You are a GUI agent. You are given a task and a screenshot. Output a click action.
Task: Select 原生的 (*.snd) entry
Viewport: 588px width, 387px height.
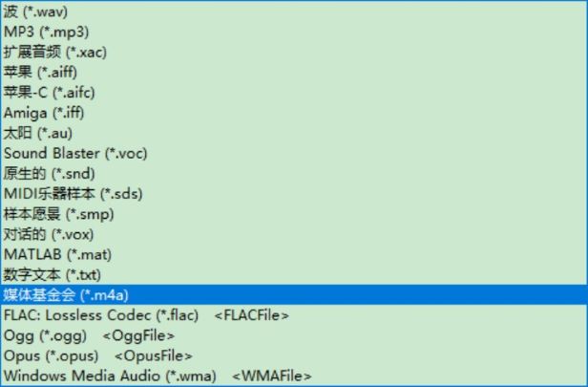pyautogui.click(x=294, y=174)
